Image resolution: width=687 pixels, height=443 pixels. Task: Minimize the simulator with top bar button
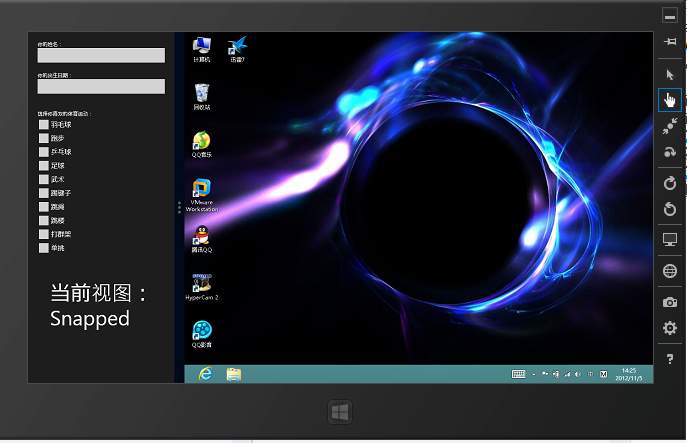pyautogui.click(x=669, y=16)
